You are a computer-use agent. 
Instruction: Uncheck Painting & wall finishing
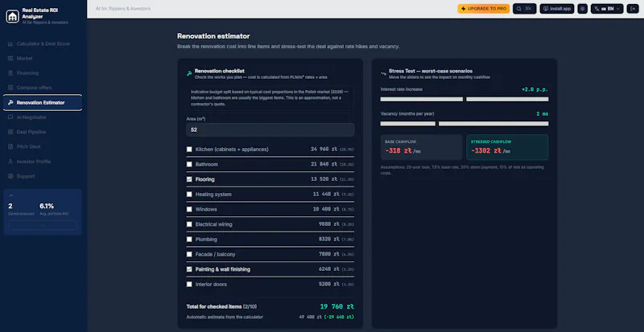click(189, 269)
